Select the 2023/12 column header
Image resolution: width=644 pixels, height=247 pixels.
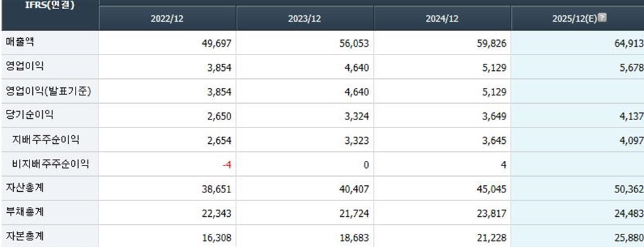[x=305, y=18]
